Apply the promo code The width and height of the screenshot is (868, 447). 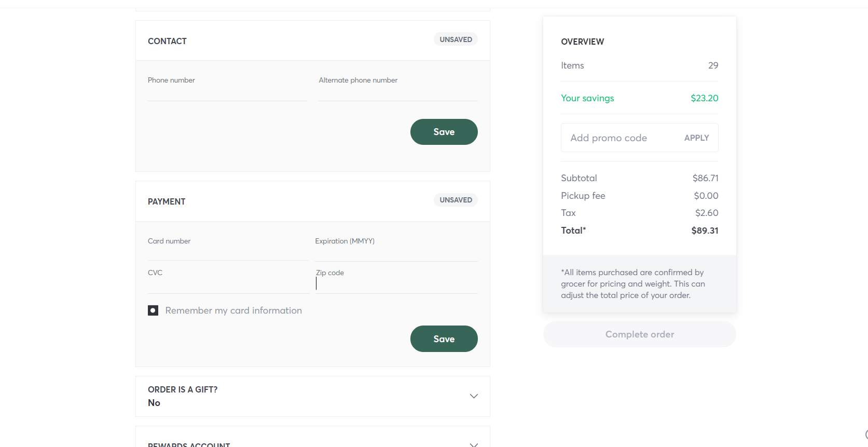696,138
